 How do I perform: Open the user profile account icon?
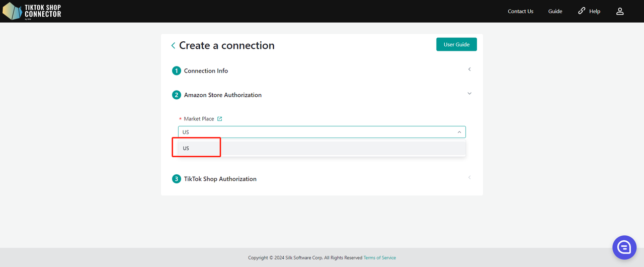click(x=620, y=11)
